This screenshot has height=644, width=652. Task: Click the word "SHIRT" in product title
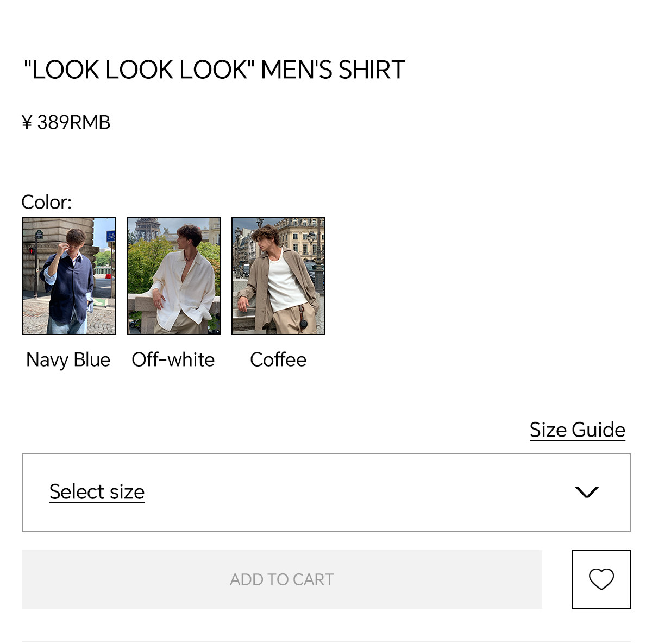point(372,70)
